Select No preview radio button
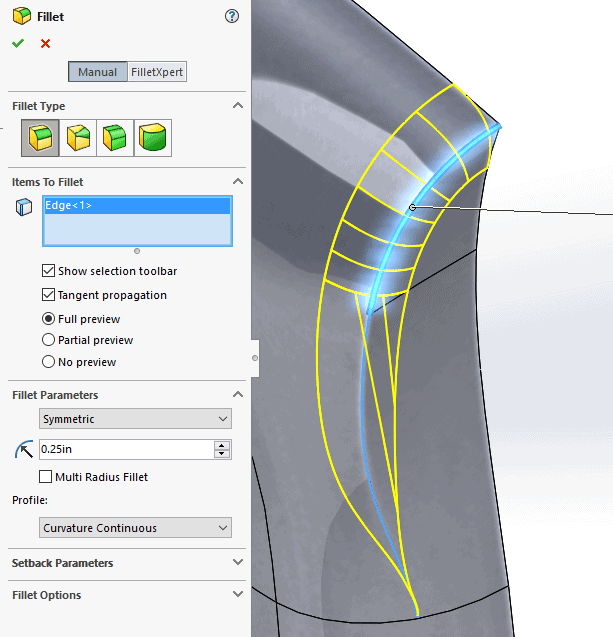Screen dimensions: 613x637 pos(48,362)
